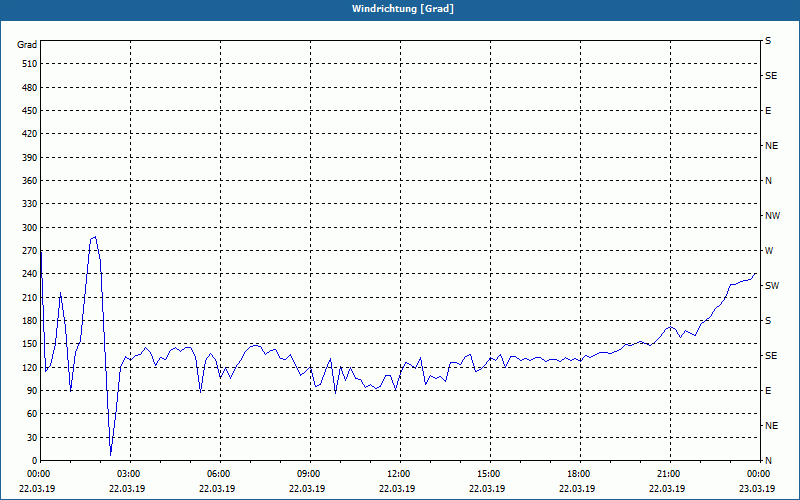The height and width of the screenshot is (500, 800).
Task: Click the 480 value on the degree axis
Action: tap(30, 88)
